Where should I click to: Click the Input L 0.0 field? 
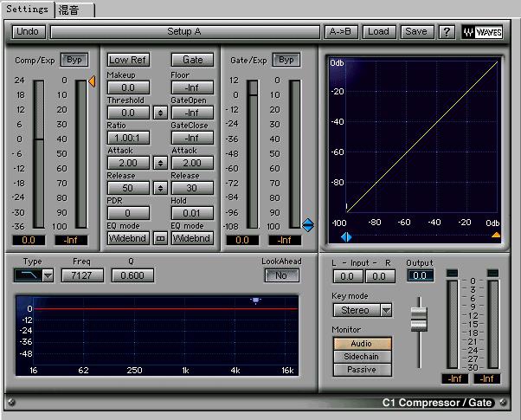click(348, 276)
